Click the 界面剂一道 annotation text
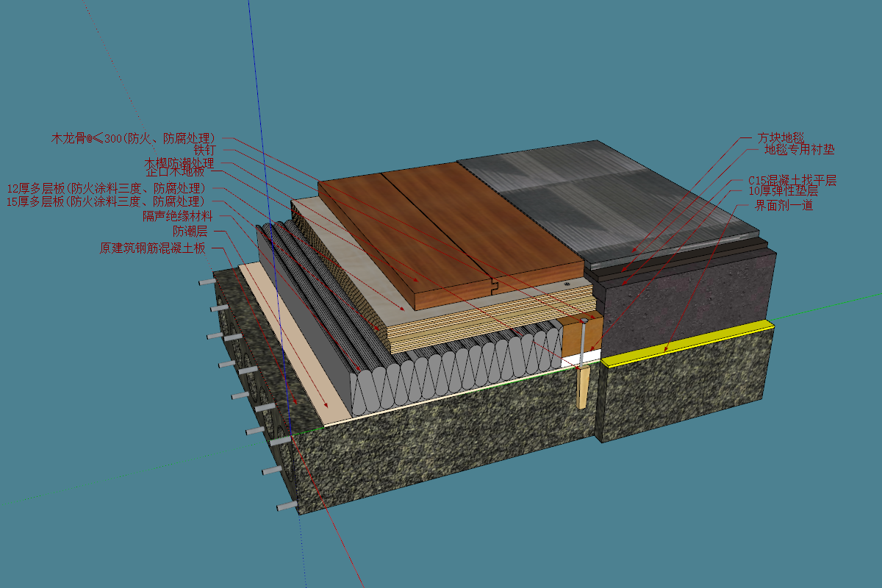The width and height of the screenshot is (882, 588). [784, 206]
